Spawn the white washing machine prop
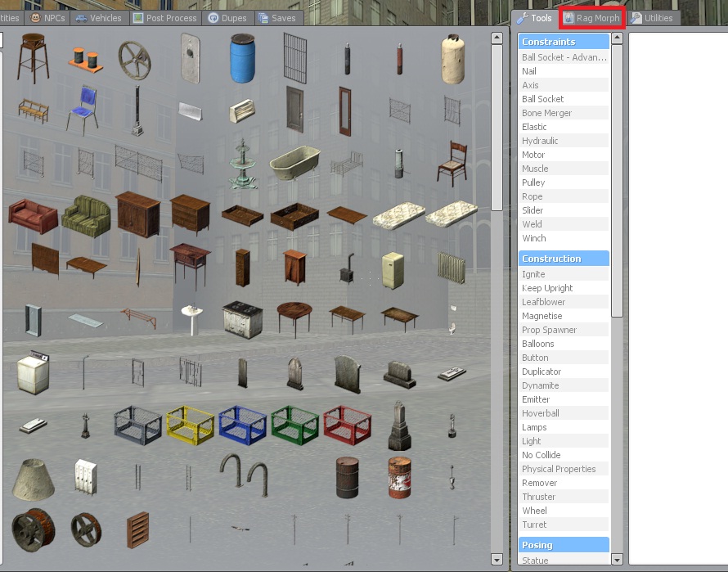Screen dimensions: 728x572 [x=33, y=372]
